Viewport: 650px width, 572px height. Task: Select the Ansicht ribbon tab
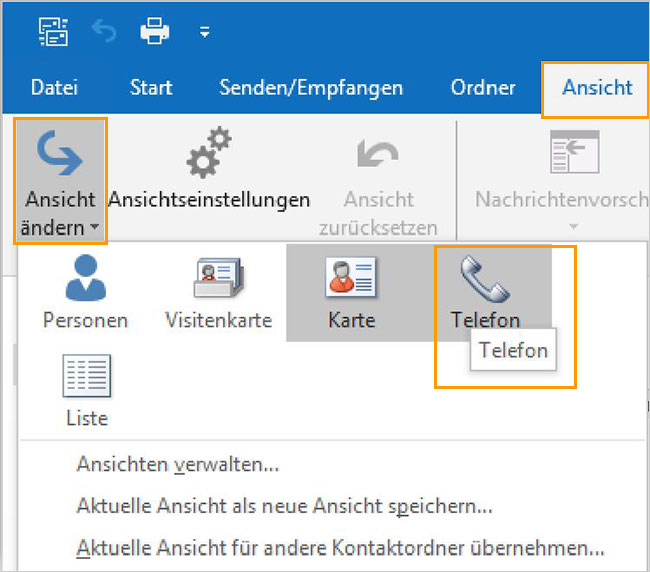pos(597,88)
